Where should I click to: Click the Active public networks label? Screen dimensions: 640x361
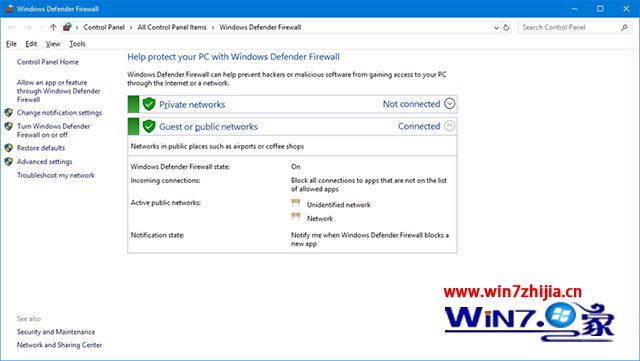(166, 203)
